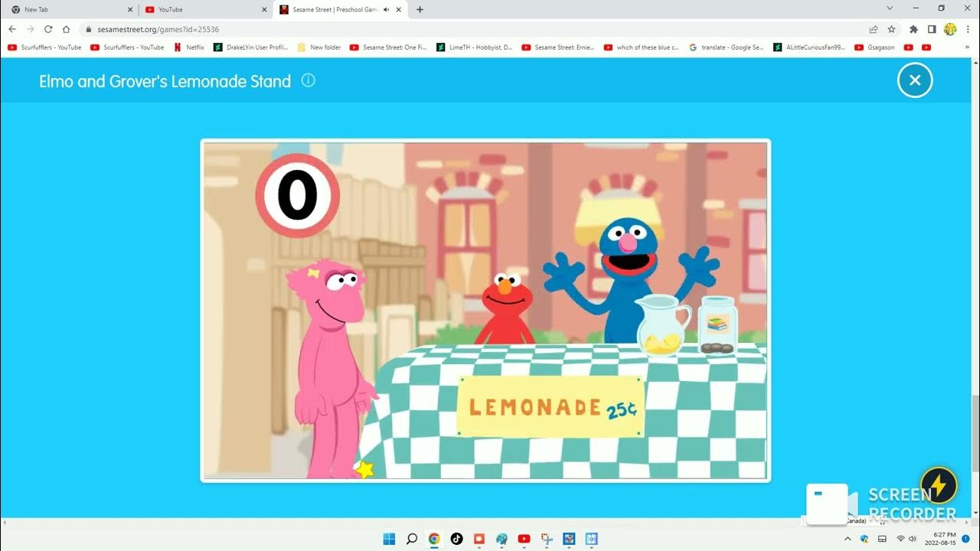Open the DrakeLYin User Profile bookmark
Viewport: 980px width, 551px height.
(x=251, y=47)
